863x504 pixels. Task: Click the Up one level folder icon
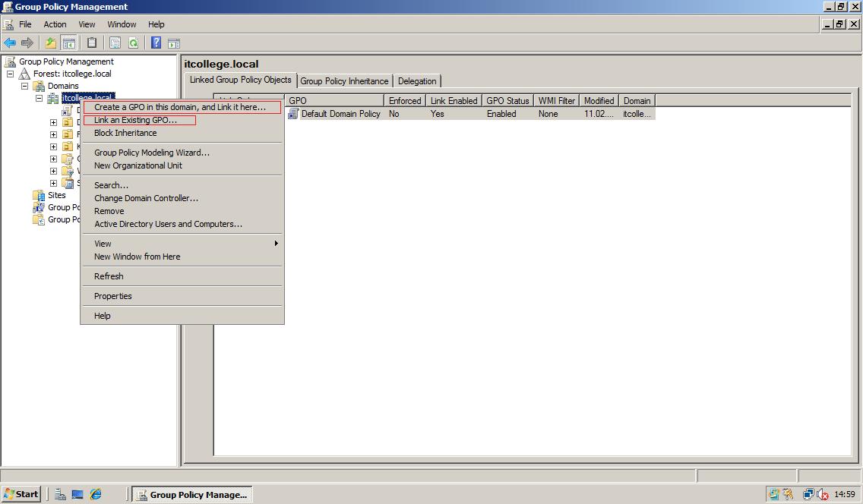[51, 43]
